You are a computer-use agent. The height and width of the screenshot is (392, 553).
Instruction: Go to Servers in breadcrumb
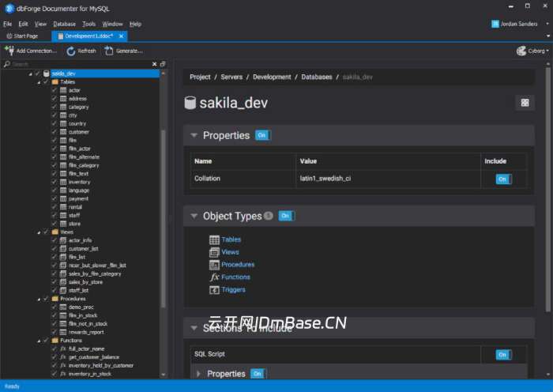point(231,77)
